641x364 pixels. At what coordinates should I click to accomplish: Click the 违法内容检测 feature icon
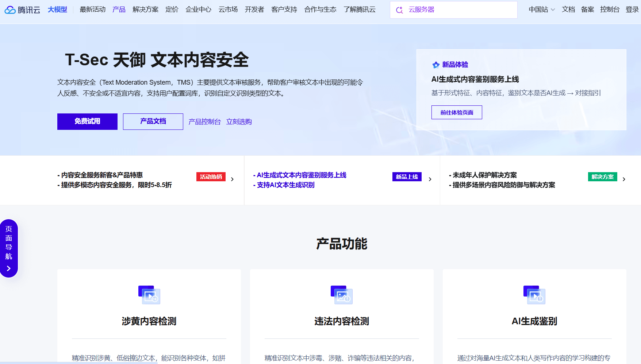[342, 295]
